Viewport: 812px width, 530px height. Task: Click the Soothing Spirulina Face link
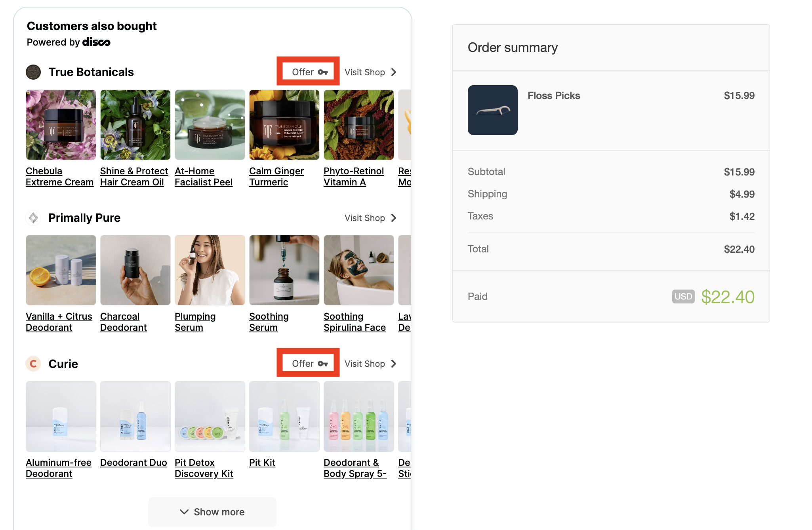point(355,322)
